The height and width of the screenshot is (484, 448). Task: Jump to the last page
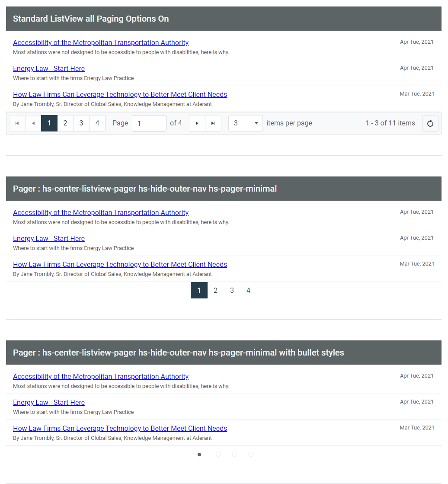[213, 123]
